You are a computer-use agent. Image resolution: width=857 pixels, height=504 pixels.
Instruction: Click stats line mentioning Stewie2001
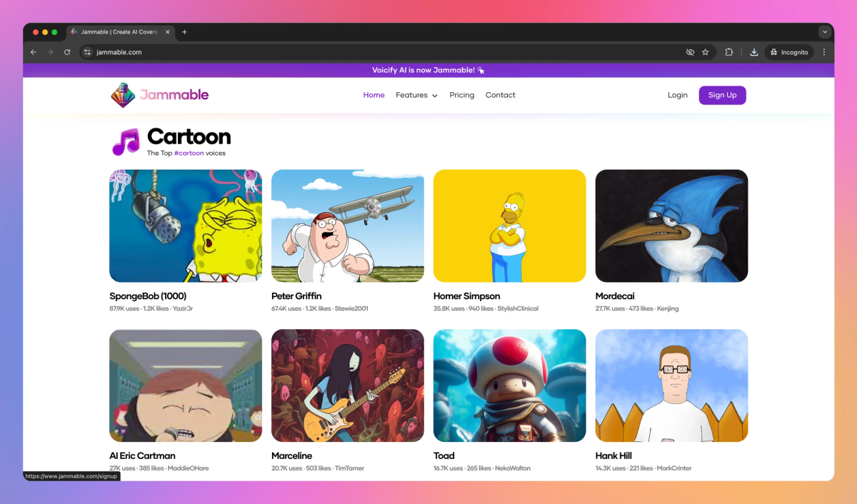(x=320, y=309)
